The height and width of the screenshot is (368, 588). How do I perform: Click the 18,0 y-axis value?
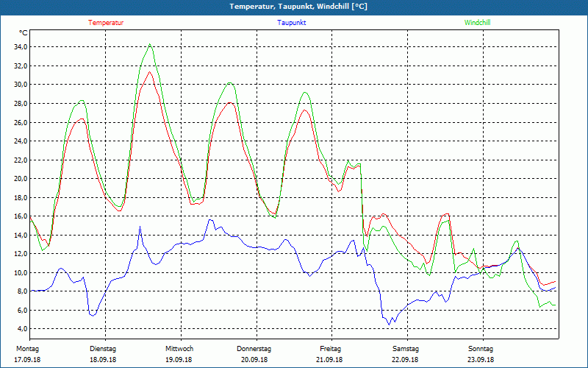[x=21, y=197]
